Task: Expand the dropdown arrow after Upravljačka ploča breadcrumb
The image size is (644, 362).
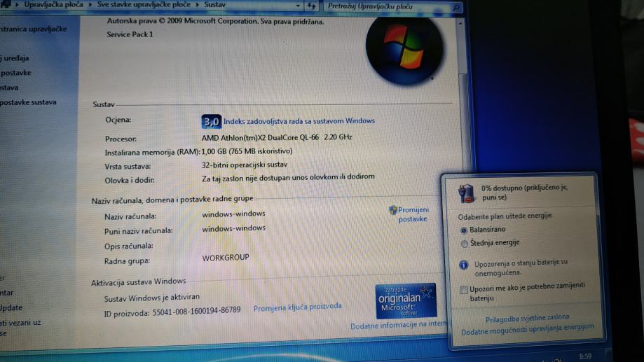Action: (90, 5)
